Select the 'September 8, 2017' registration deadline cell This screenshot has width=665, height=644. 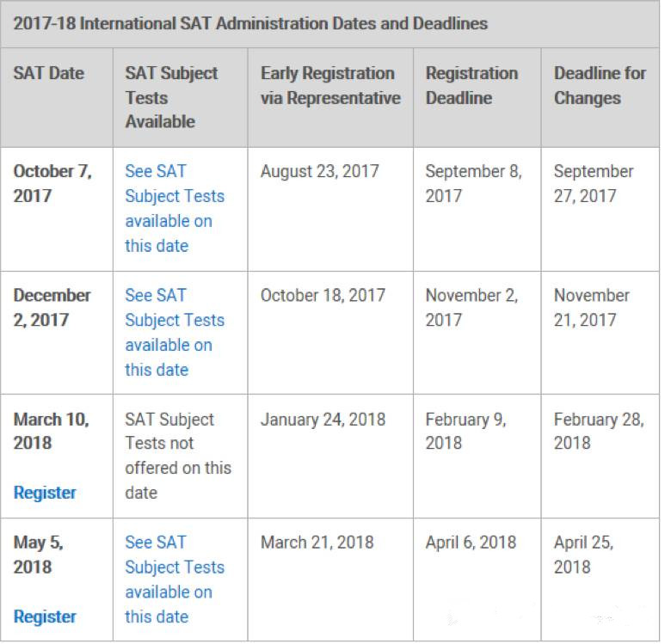[473, 183]
